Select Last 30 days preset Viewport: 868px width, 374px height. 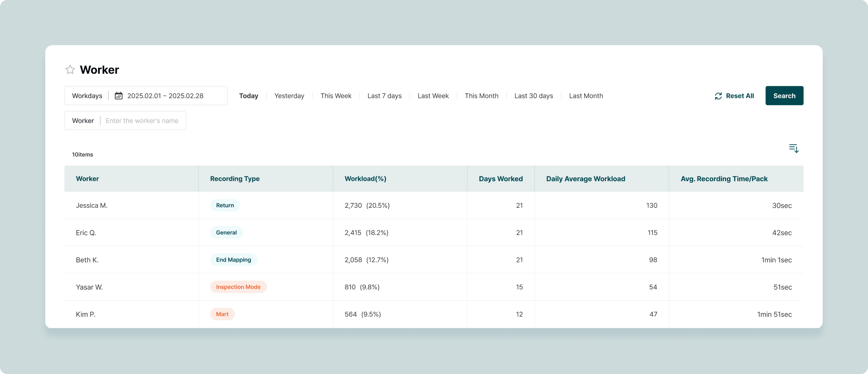tap(534, 96)
